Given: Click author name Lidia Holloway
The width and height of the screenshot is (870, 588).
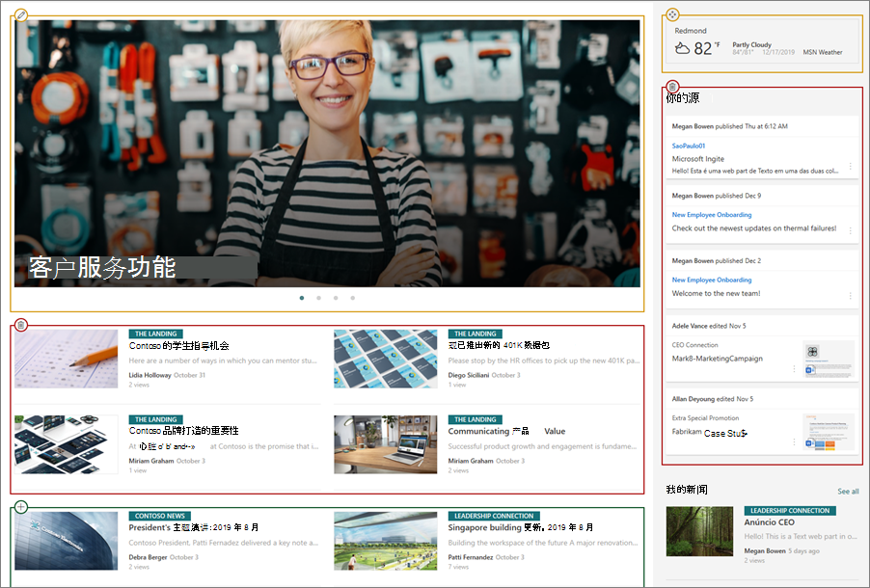Looking at the screenshot, I should pos(150,376).
